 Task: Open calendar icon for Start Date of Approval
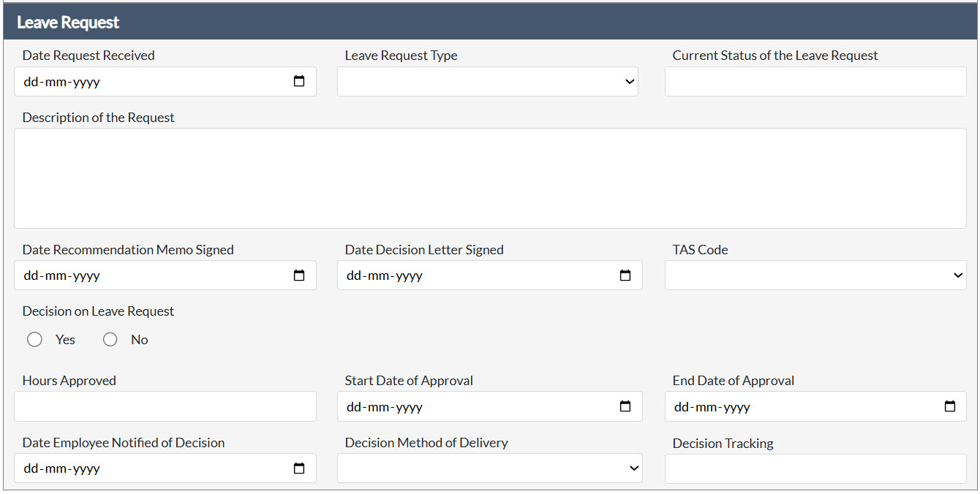[625, 406]
